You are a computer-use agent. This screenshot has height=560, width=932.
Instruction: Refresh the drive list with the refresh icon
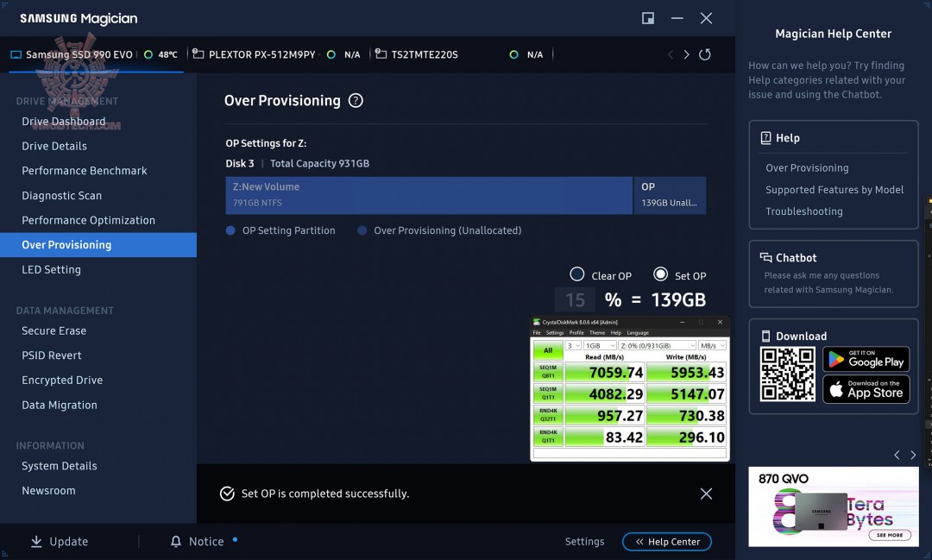point(704,53)
